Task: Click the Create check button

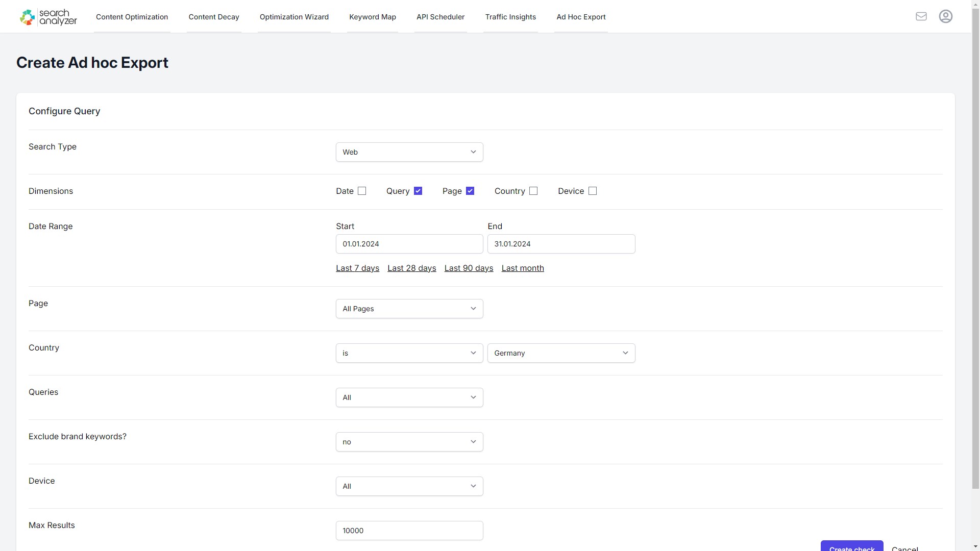Action: [x=851, y=547]
